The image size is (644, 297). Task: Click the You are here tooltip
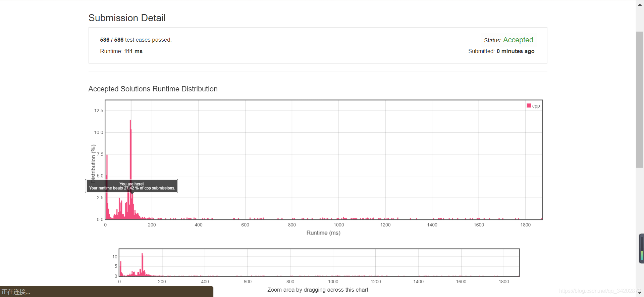[132, 186]
